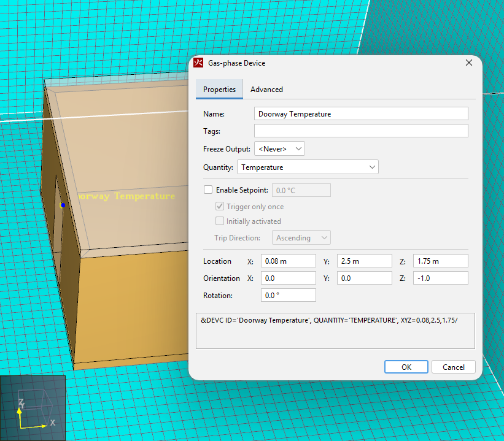This screenshot has width=504, height=441.
Task: Click the Cancel button
Action: point(453,367)
